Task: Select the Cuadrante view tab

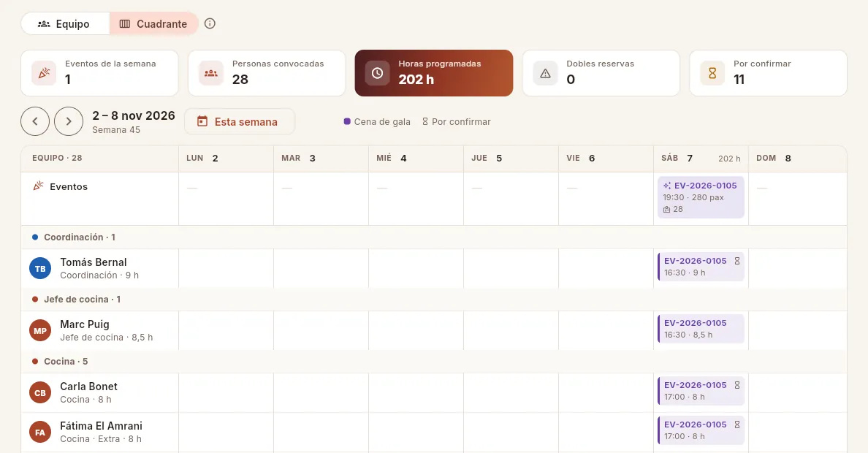Action: pyautogui.click(x=153, y=24)
